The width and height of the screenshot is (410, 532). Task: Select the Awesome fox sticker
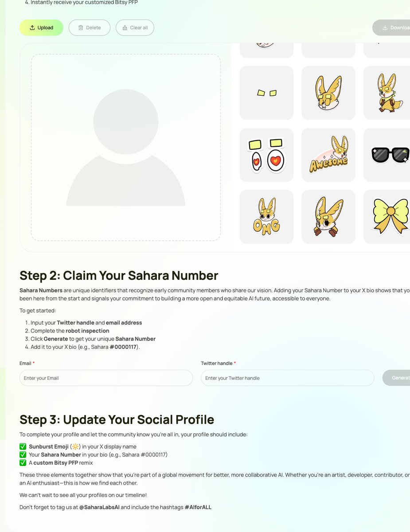pos(328,155)
